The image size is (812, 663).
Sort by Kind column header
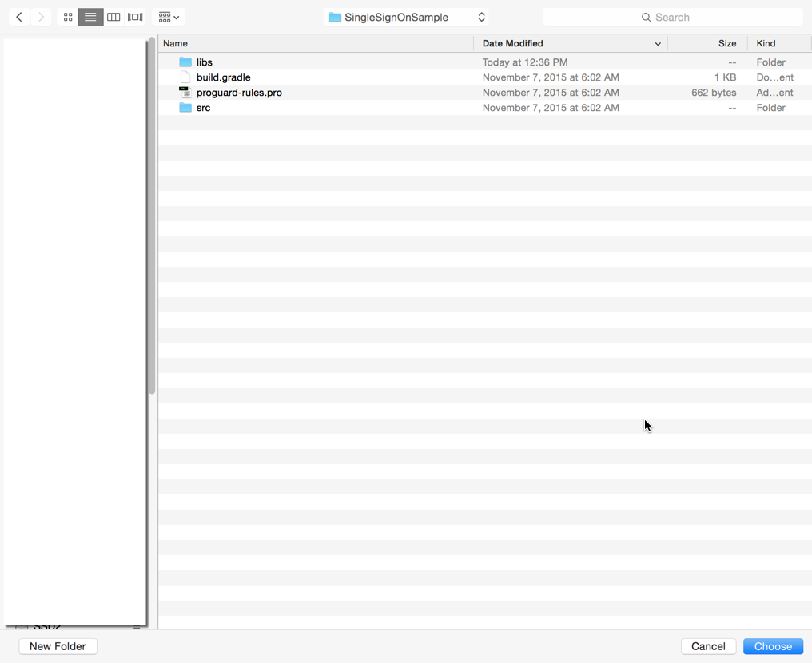tap(779, 43)
